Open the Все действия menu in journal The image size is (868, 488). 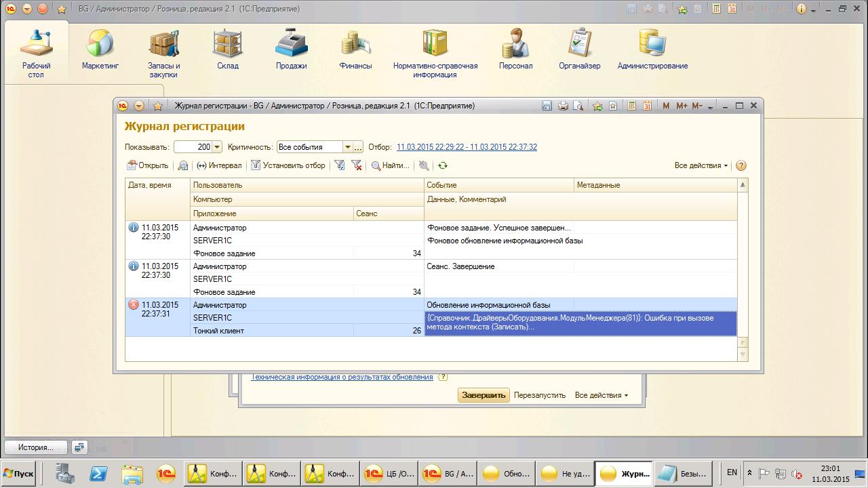701,165
